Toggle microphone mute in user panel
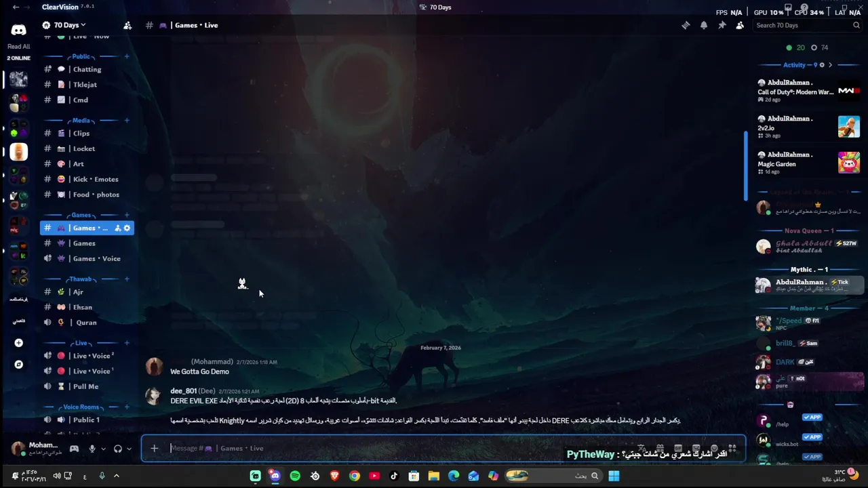This screenshot has width=868, height=488. tap(92, 449)
